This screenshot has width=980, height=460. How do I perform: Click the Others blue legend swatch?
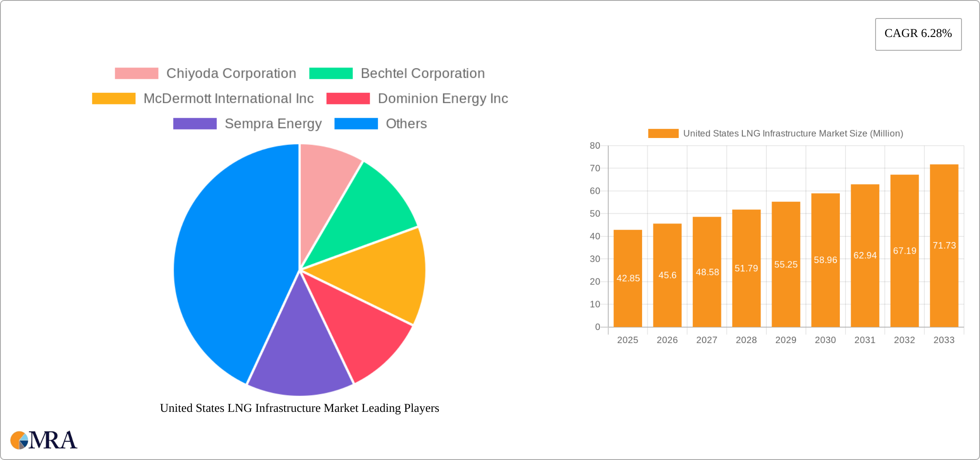pos(356,124)
